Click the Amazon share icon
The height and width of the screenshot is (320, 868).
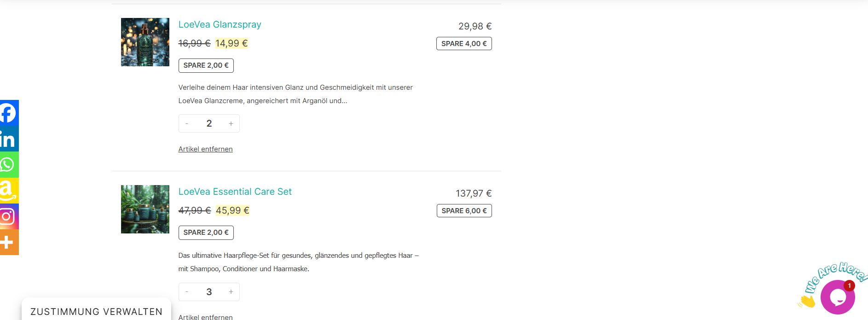coord(8,191)
